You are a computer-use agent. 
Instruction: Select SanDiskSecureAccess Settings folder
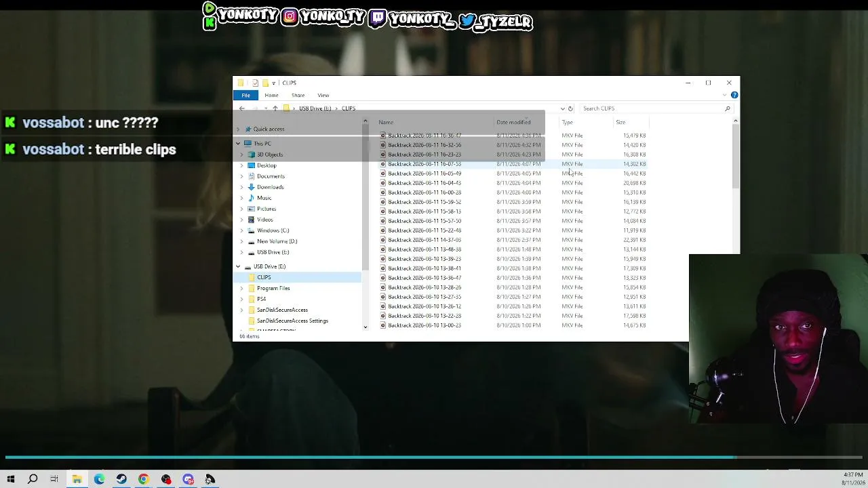(x=292, y=321)
